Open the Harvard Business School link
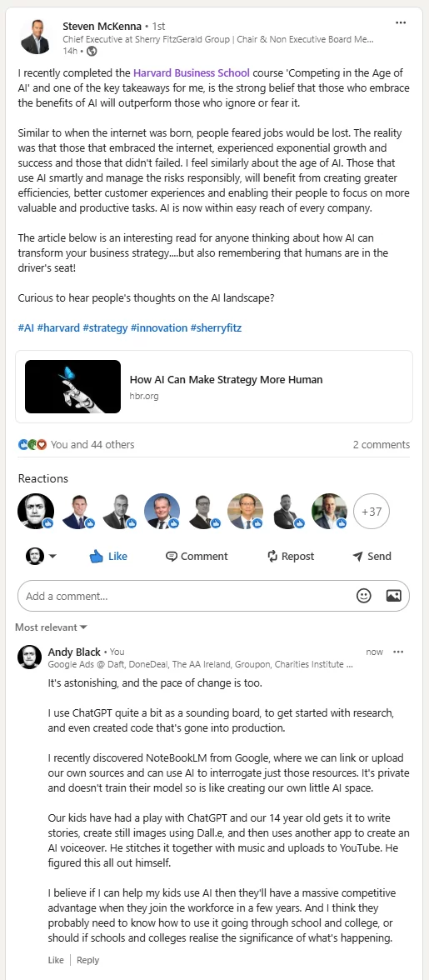The width and height of the screenshot is (429, 980). (191, 72)
